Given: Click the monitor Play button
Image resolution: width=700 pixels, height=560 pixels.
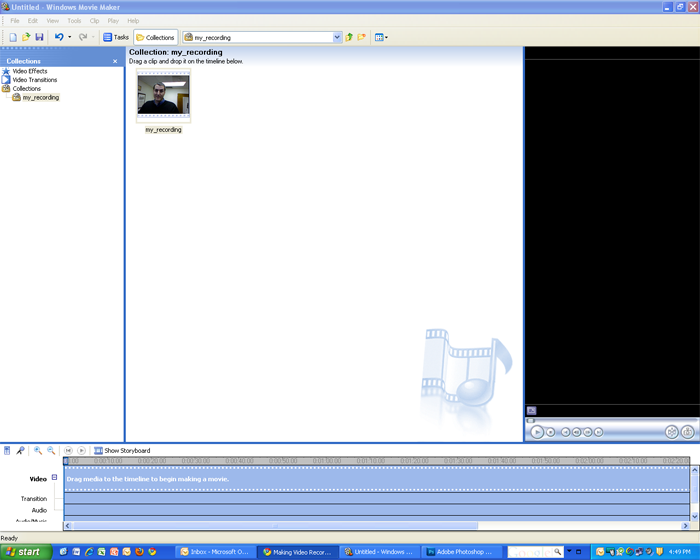Looking at the screenshot, I should (x=537, y=432).
